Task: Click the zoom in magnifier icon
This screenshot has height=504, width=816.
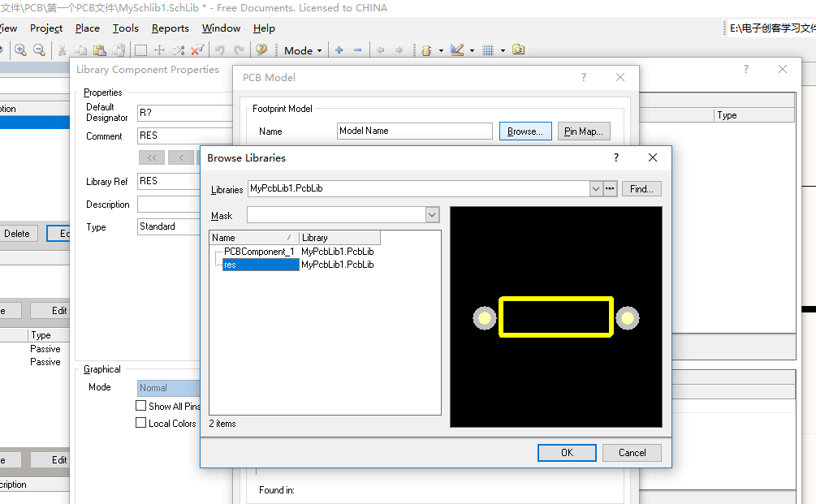Action: 21,50
